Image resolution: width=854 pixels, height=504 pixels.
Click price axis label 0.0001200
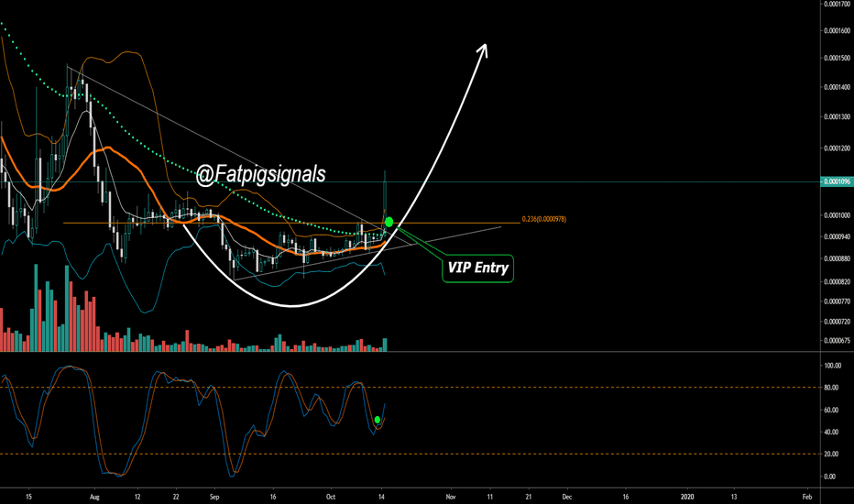coord(838,148)
